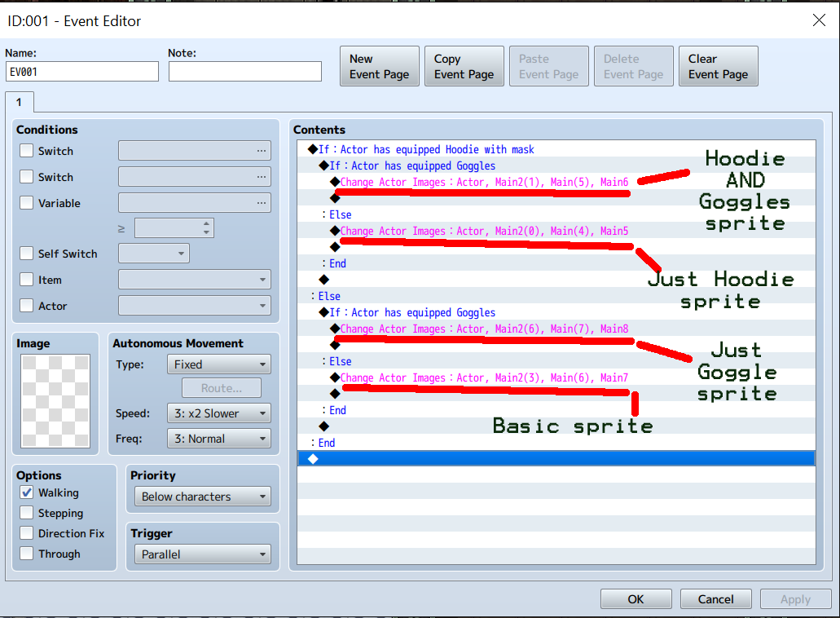
Task: Click the grayed-out Apply button
Action: 795,598
